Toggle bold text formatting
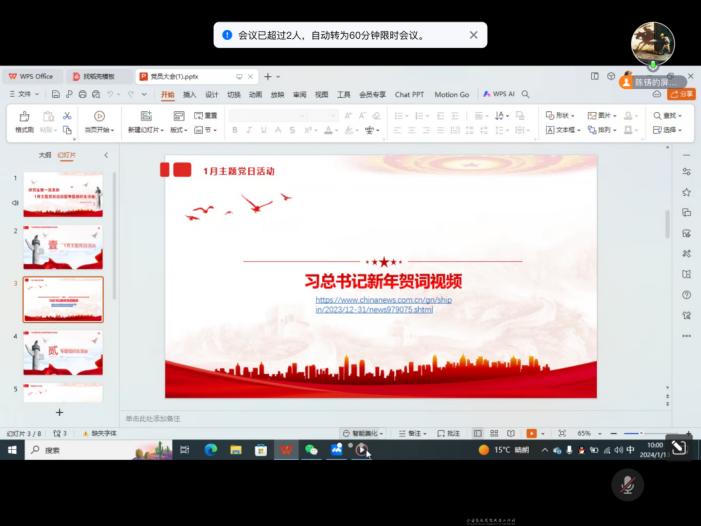 point(235,130)
